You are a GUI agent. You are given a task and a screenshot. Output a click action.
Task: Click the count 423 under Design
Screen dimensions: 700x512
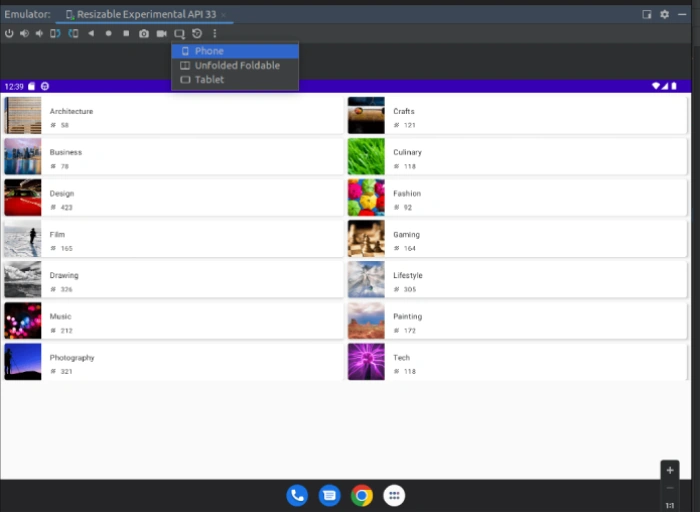(x=67, y=208)
